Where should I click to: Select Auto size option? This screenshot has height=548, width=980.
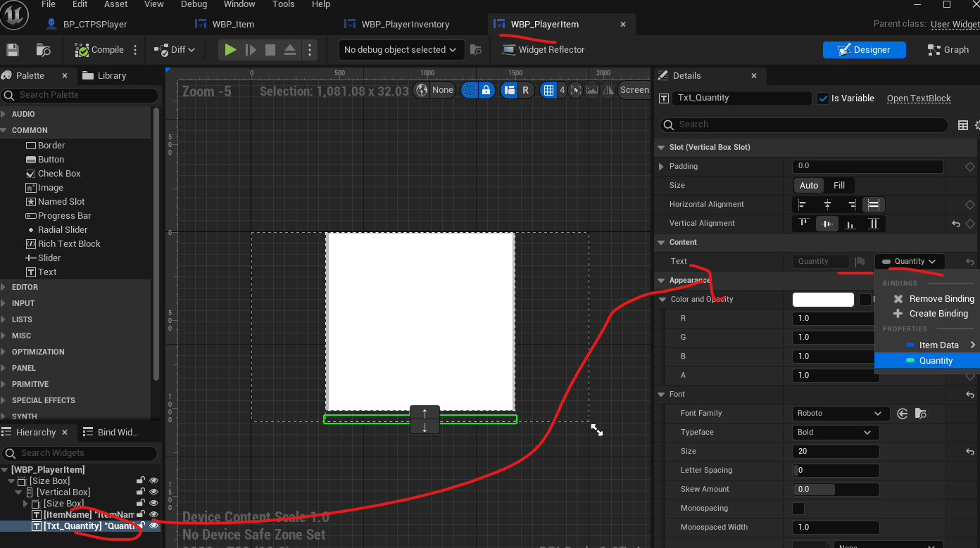click(809, 185)
